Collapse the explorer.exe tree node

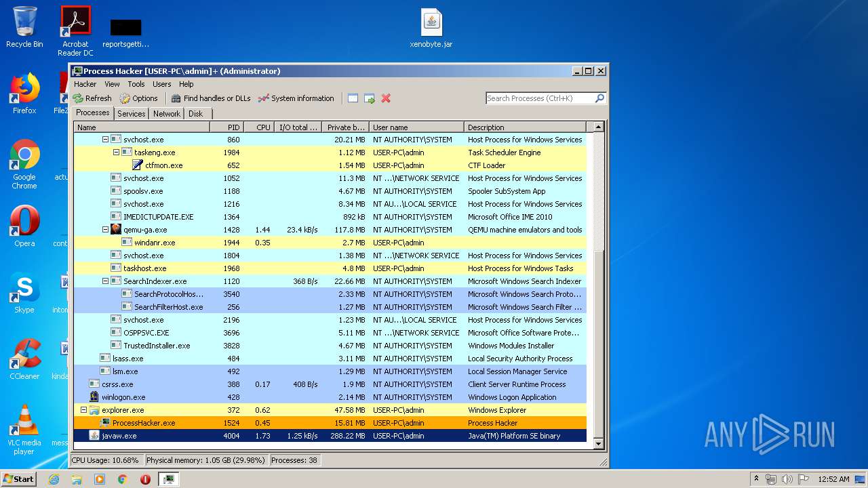pyautogui.click(x=83, y=410)
